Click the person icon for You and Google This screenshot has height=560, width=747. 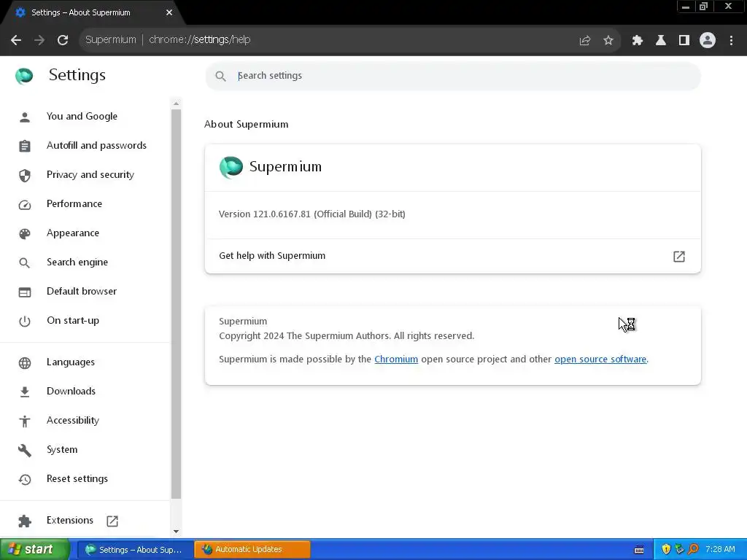coord(25,117)
